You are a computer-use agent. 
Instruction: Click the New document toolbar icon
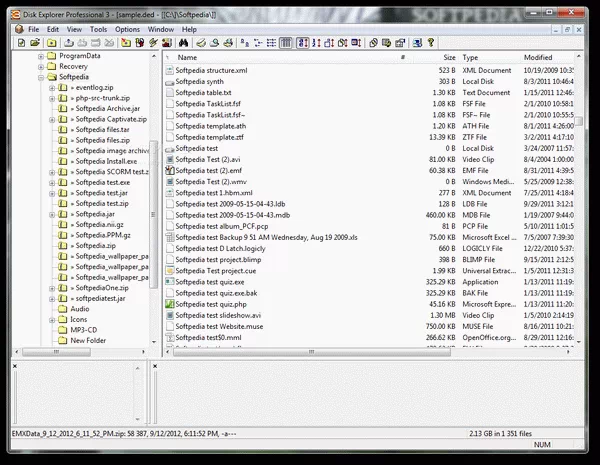pos(21,43)
